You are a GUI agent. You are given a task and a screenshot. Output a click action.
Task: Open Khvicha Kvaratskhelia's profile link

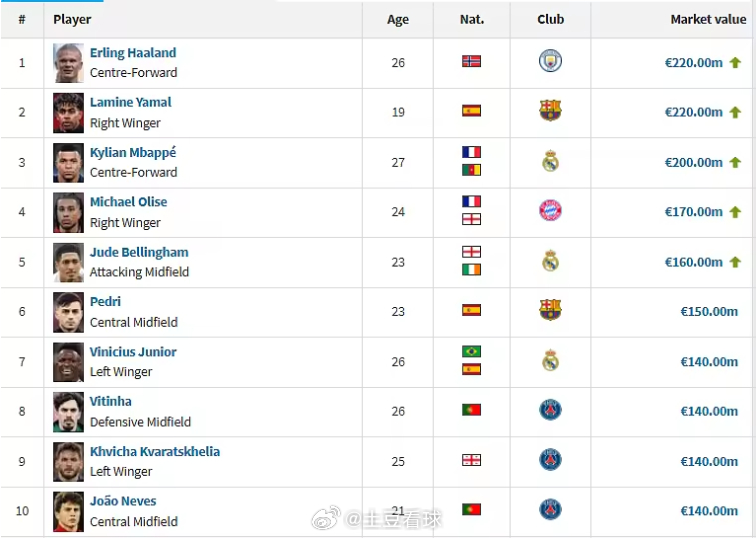tap(155, 451)
